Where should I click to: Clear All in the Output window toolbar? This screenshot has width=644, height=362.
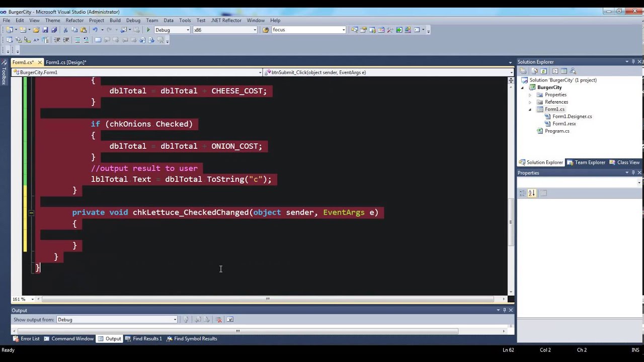pyautogui.click(x=218, y=319)
